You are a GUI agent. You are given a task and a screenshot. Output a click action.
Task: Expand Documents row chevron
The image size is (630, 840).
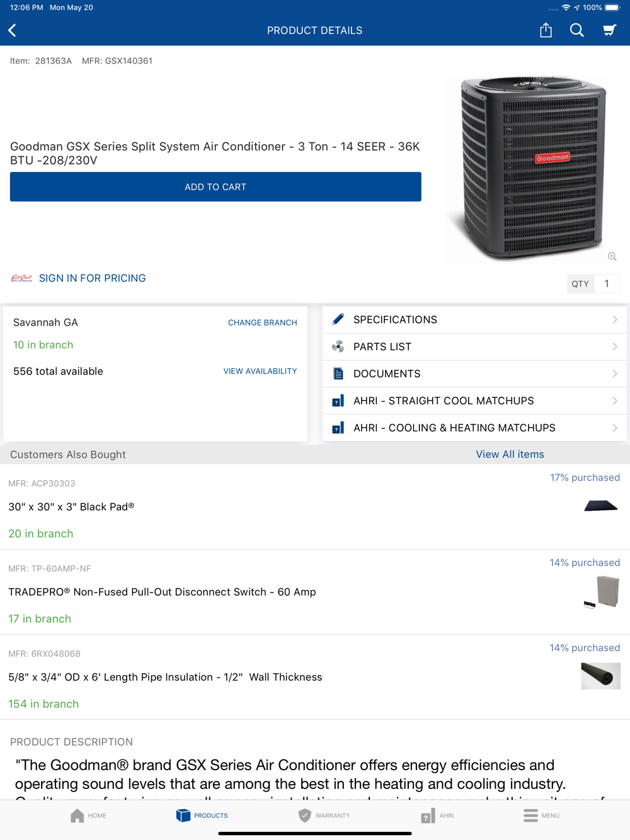615,373
